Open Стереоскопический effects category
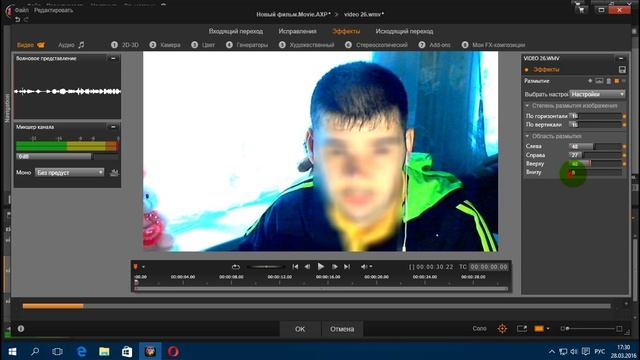Screen dimensions: 640x360 coord(376,45)
